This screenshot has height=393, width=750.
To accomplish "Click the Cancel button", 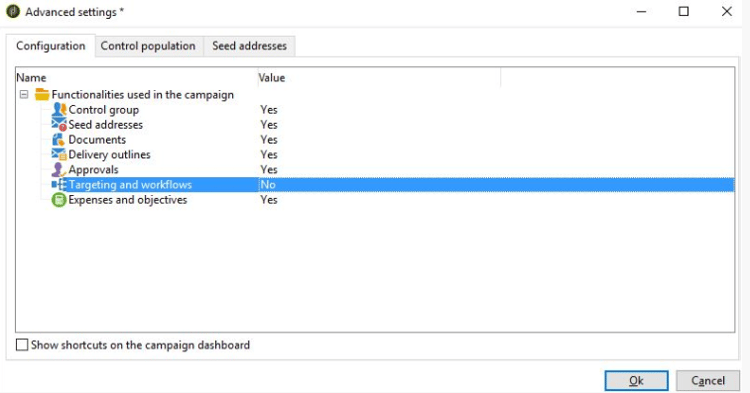I will point(708,381).
